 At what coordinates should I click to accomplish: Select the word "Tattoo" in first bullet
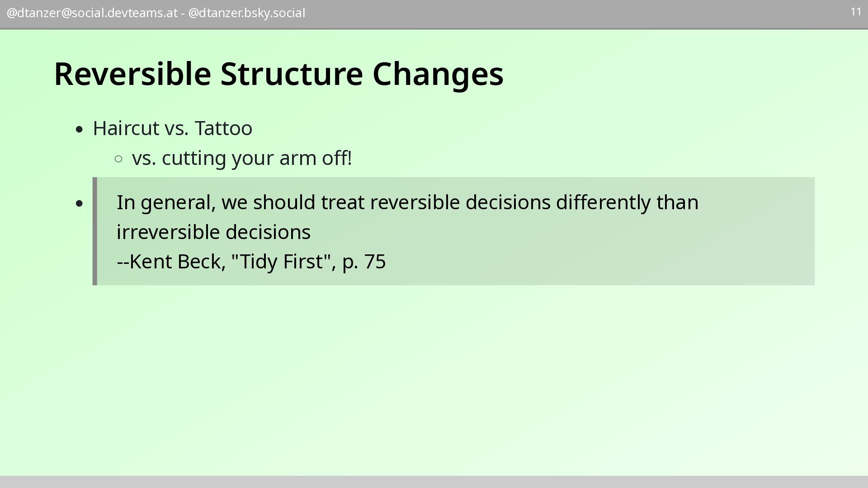pyautogui.click(x=223, y=129)
